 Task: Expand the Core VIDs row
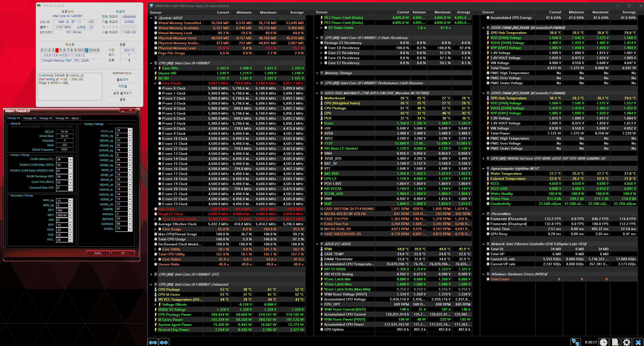[155, 68]
